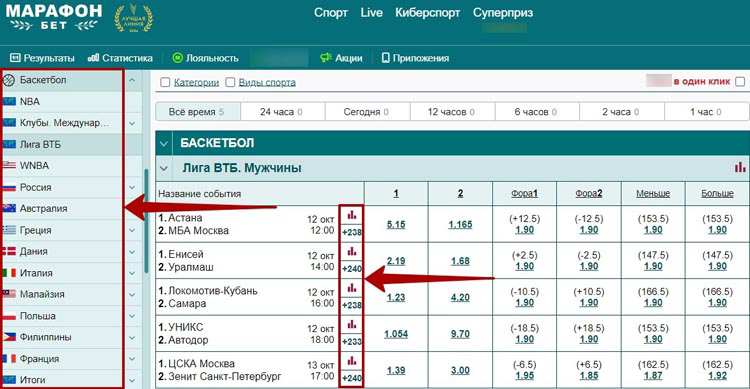Open the Live top menu

[x=372, y=13]
